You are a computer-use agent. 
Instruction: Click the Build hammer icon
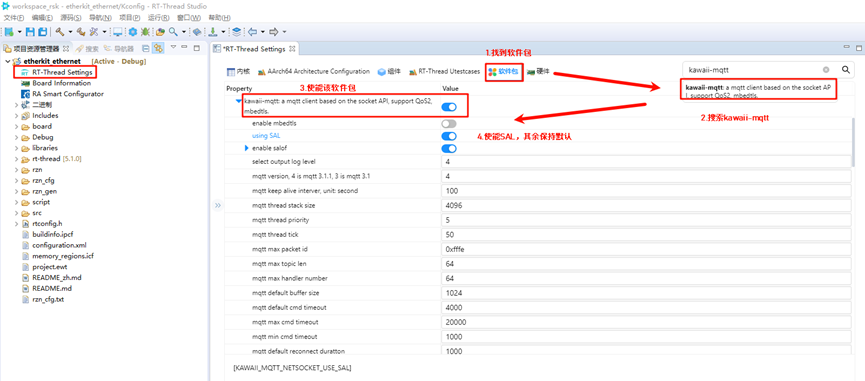pos(60,32)
